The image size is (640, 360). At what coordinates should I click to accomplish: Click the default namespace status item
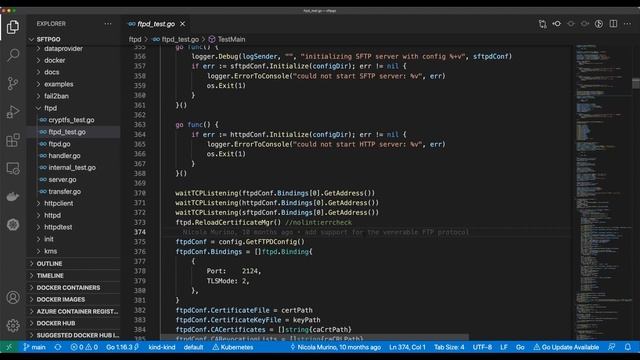click(x=193, y=347)
